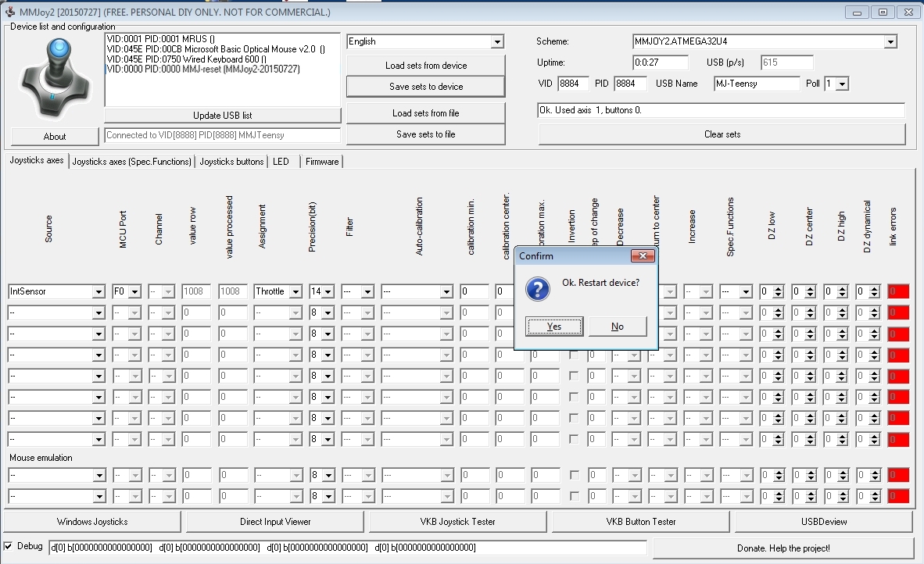Open the precision dropdown showing 14
Image resolution: width=924 pixels, height=564 pixels.
coord(328,291)
